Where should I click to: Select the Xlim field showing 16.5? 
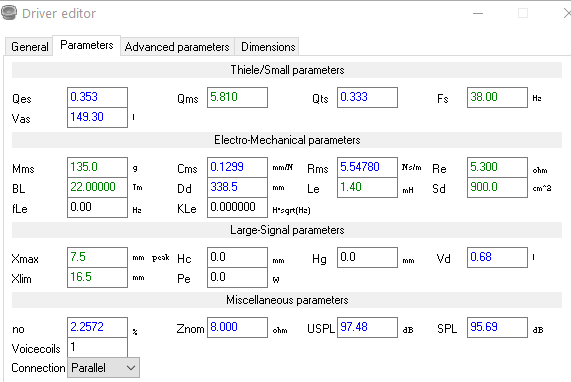[x=98, y=277]
